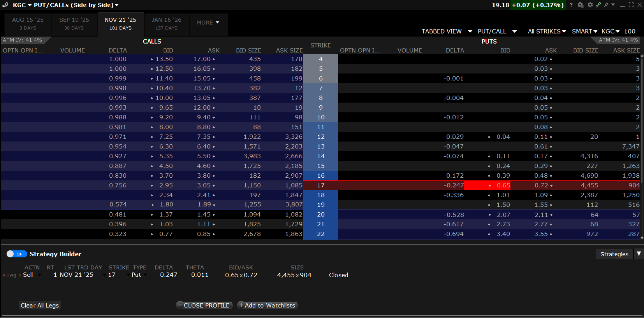644x318 pixels.
Task: Click the calls VOLUME column header
Action: [x=72, y=51]
